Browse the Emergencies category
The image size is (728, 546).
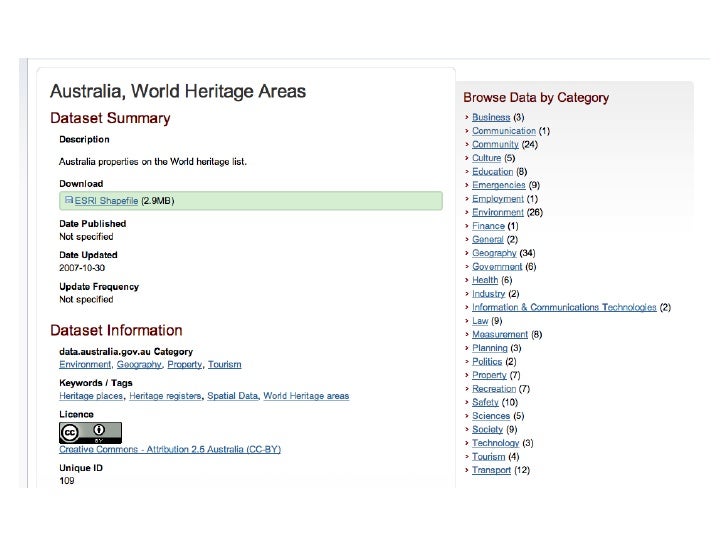[x=499, y=185]
